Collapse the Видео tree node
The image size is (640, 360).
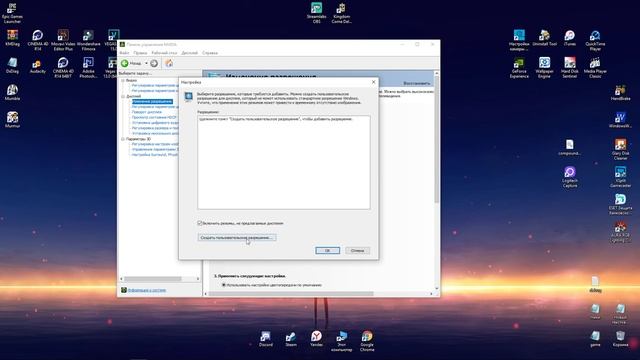(x=122, y=80)
